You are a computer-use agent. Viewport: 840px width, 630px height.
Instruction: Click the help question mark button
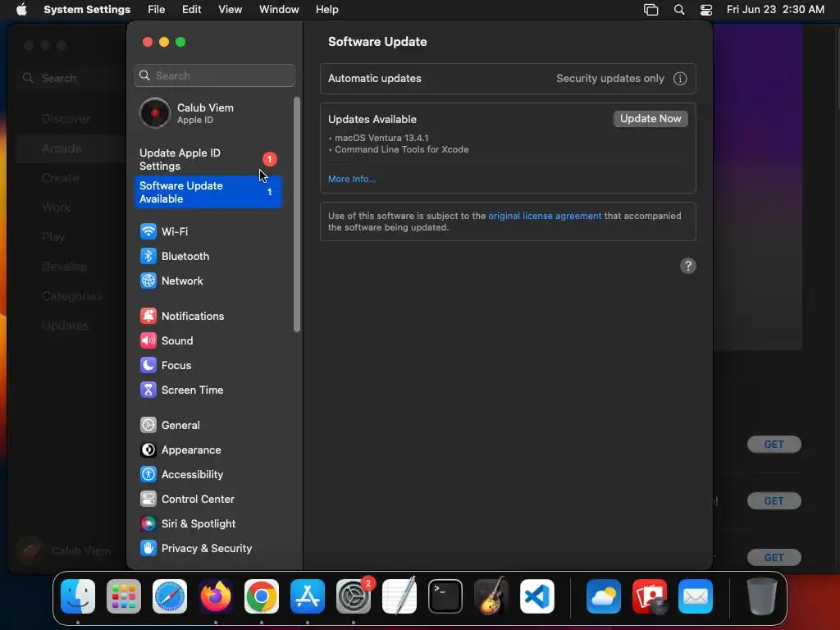[x=688, y=266]
